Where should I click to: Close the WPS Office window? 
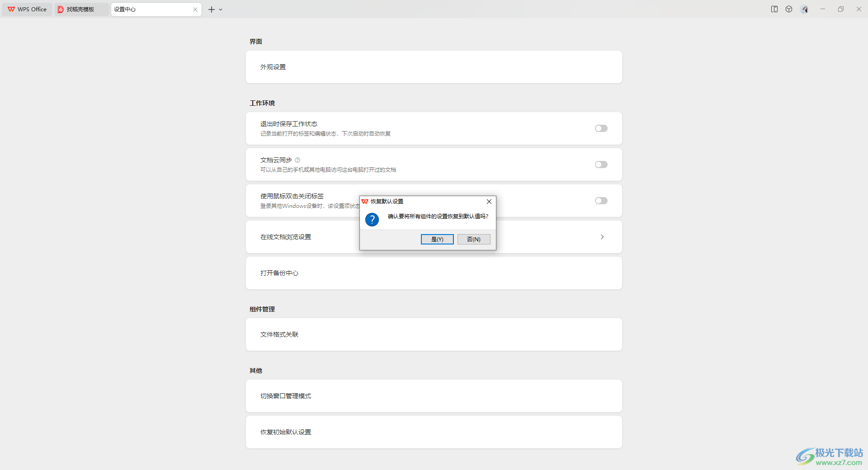point(859,9)
